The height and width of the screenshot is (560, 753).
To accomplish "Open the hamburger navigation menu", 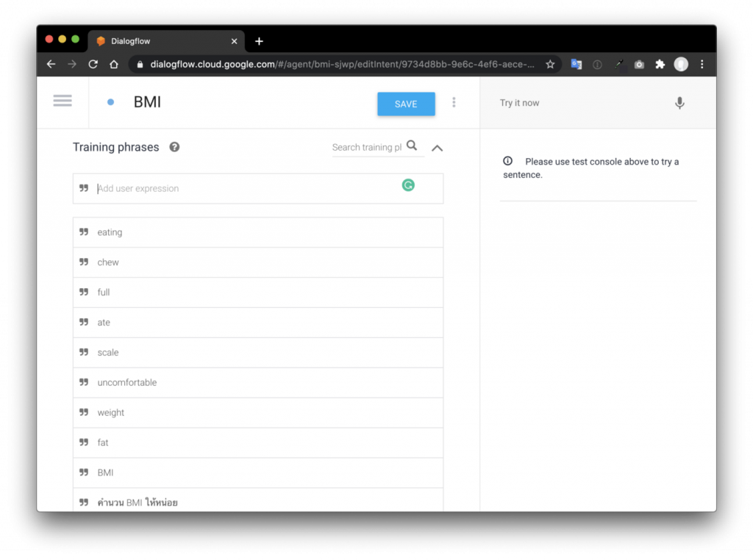I will tap(63, 101).
